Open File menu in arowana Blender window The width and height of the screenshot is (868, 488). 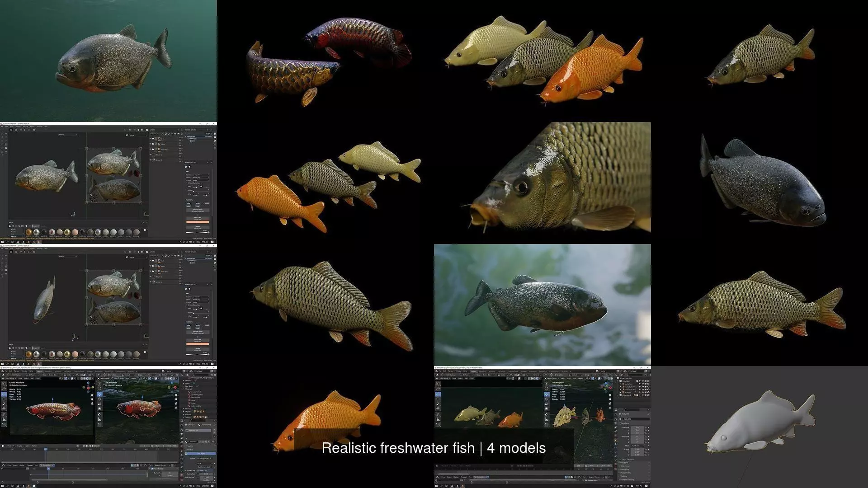pyautogui.click(x=6, y=371)
